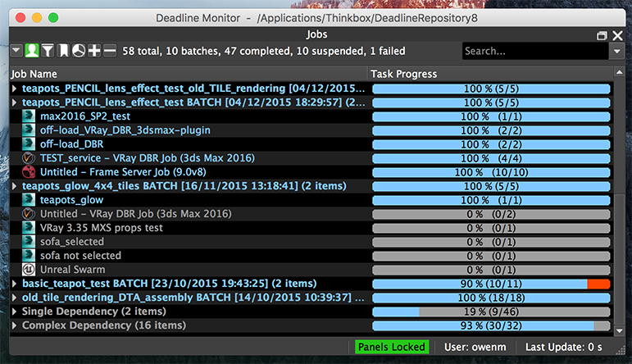Click the minus collapse-all icon
This screenshot has width=632, height=364.
point(110,51)
